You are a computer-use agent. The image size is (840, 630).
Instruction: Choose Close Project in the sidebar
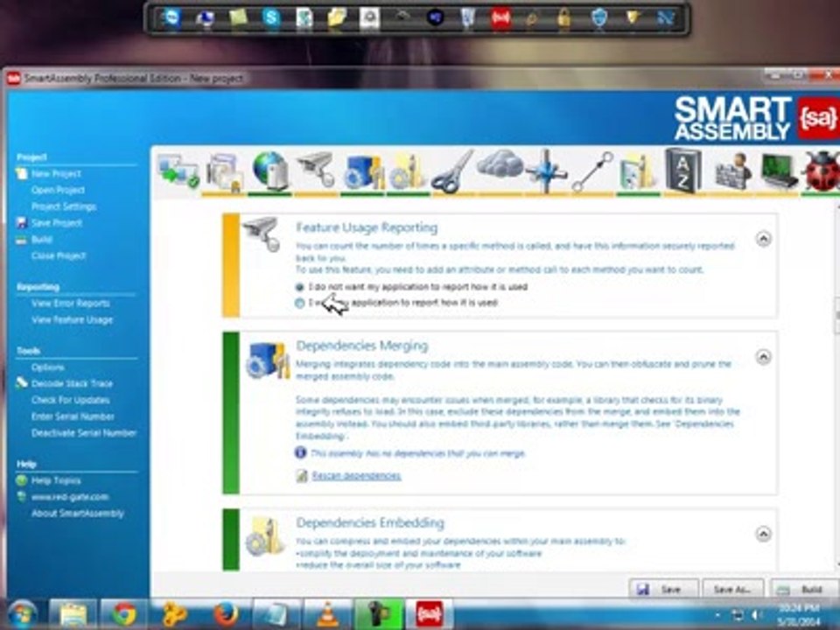(x=59, y=255)
